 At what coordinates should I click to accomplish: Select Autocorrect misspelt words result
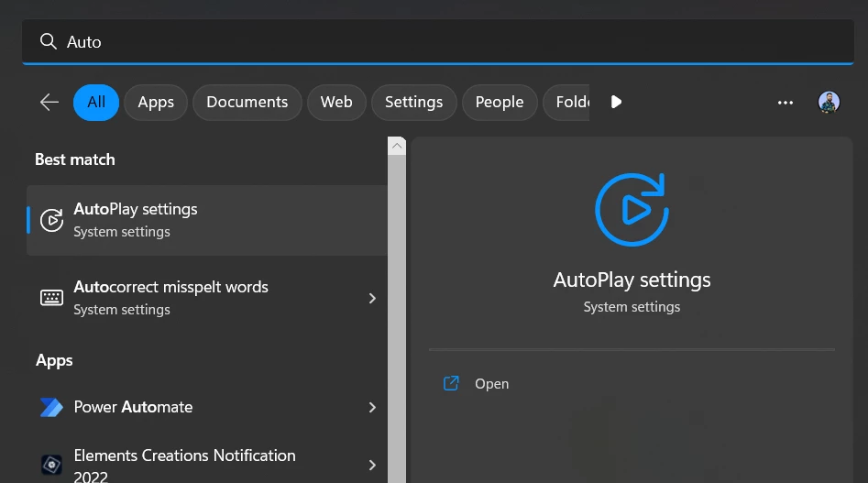click(207, 298)
